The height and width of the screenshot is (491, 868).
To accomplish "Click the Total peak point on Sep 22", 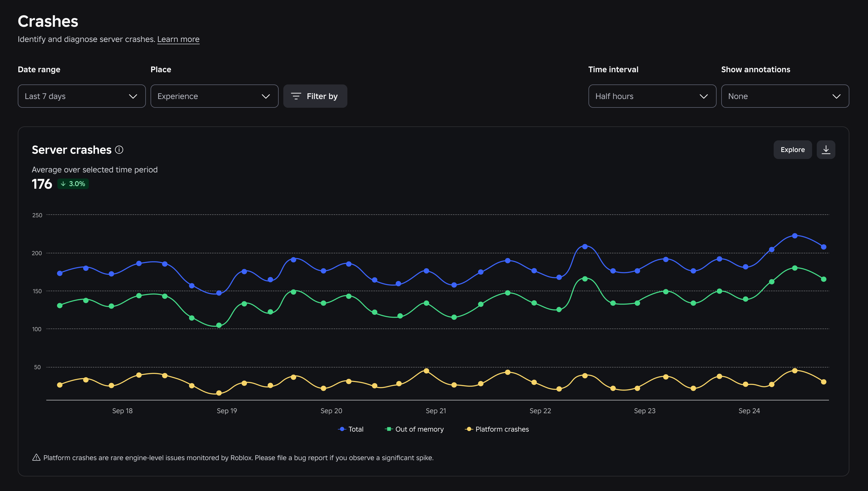I will 585,246.
